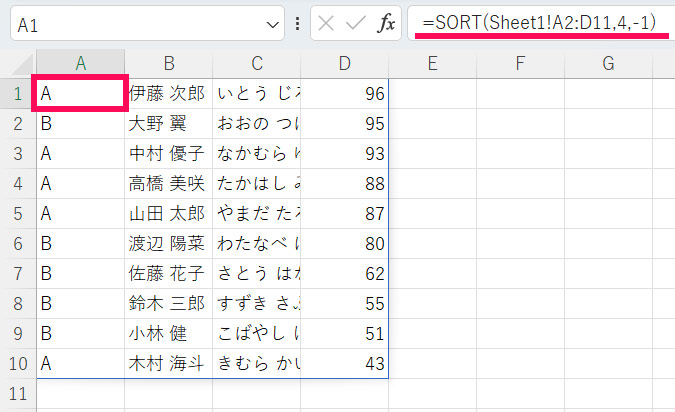The width and height of the screenshot is (675, 412).
Task: Click cell with name 木村 海斗
Action: pyautogui.click(x=169, y=364)
